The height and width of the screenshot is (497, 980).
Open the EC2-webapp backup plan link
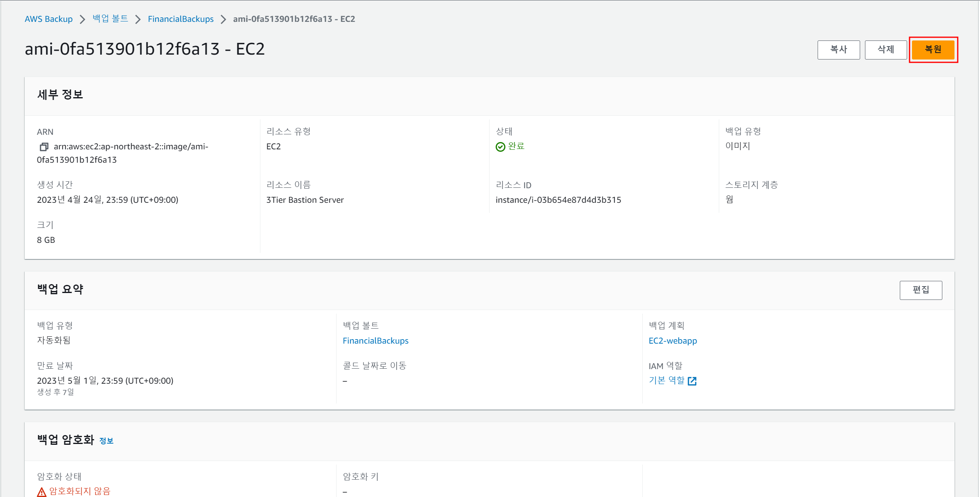(x=673, y=341)
